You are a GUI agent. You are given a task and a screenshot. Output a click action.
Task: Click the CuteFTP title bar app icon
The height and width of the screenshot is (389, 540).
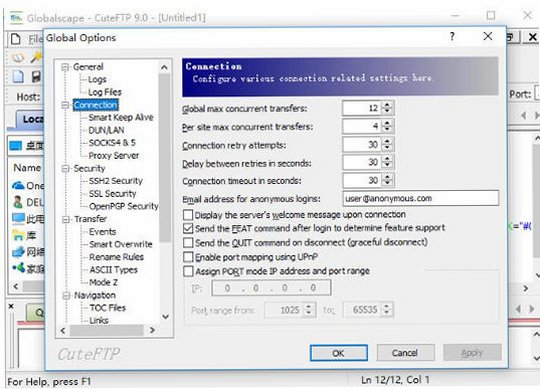16,18
